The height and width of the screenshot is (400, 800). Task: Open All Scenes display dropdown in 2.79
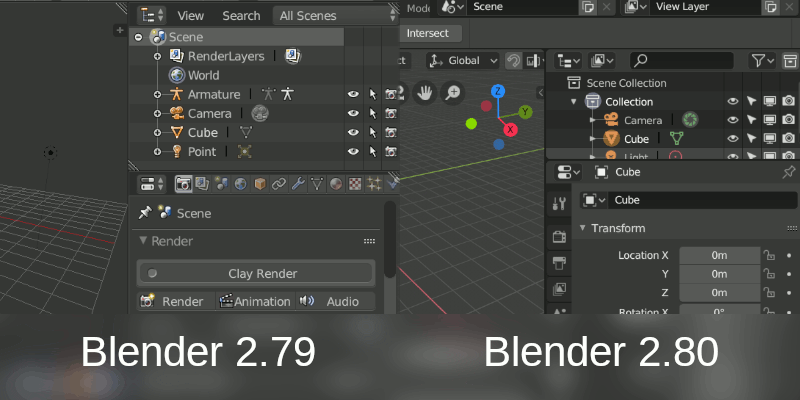[336, 15]
